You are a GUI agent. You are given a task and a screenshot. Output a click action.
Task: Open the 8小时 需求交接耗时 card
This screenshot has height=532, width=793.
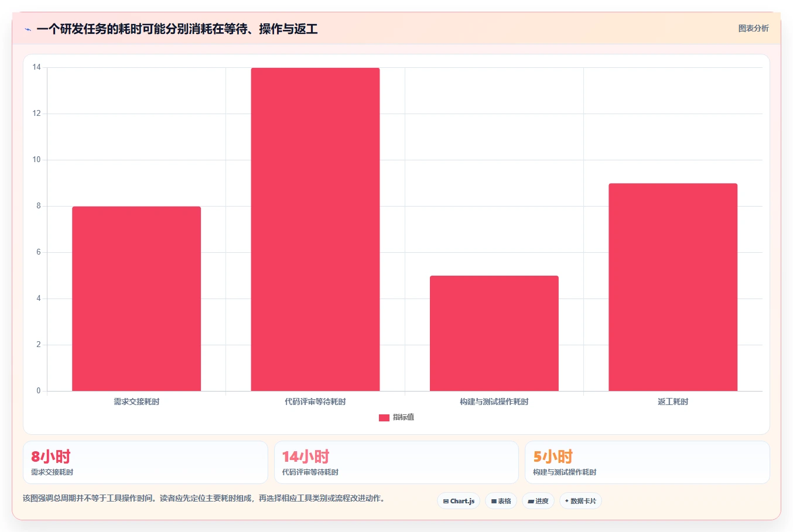(145, 462)
